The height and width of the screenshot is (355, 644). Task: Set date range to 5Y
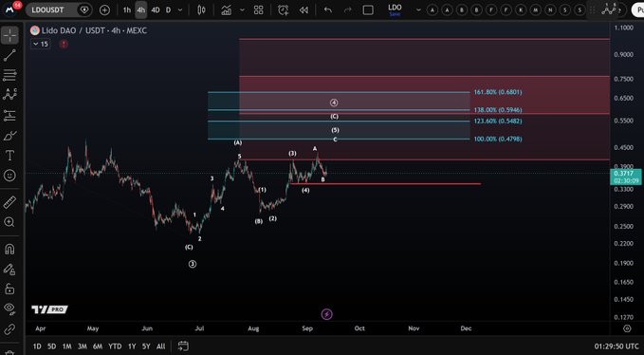tap(146, 346)
